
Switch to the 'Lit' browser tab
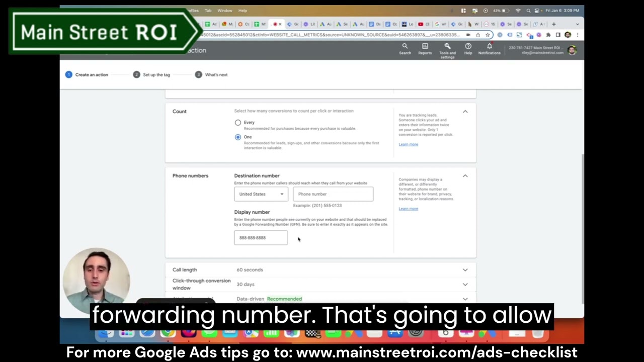coord(308,24)
